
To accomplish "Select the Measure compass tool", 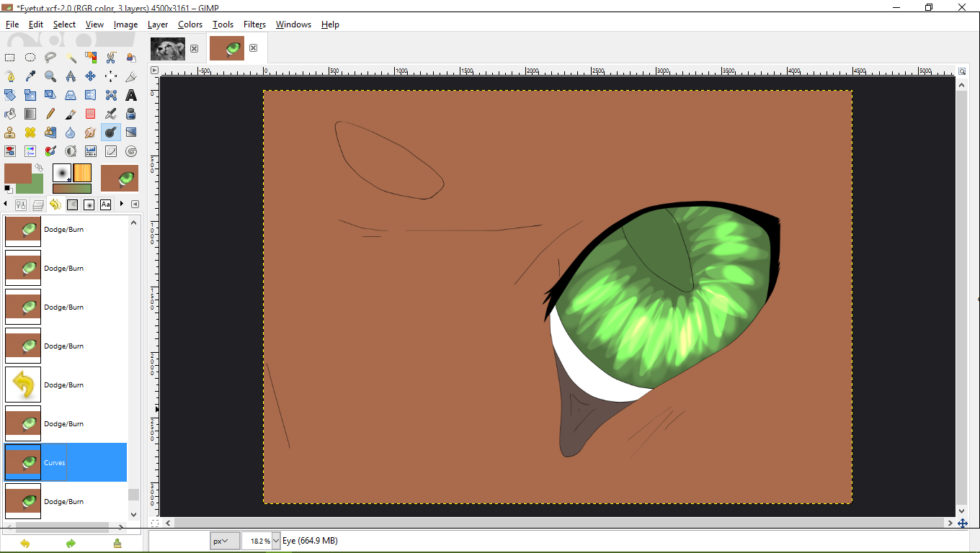I will (x=71, y=76).
